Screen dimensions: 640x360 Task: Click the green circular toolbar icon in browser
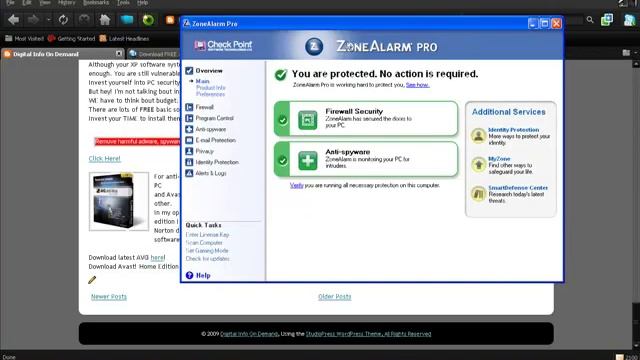148,20
